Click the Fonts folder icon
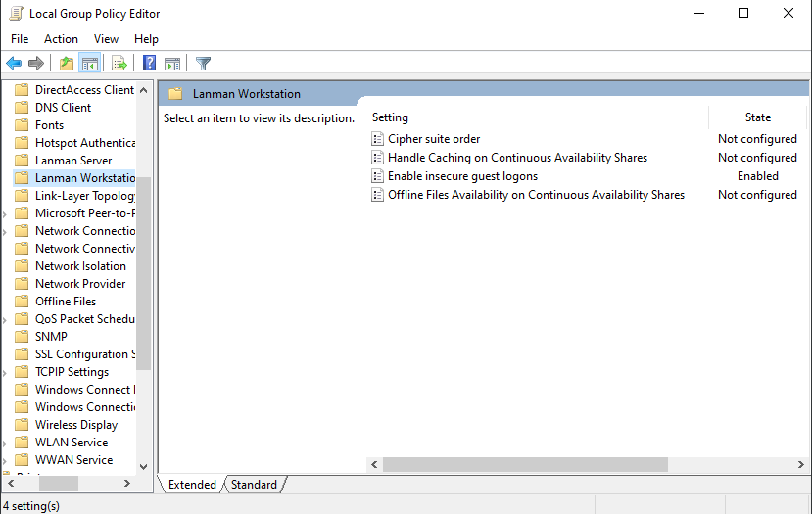Image resolution: width=812 pixels, height=514 pixels. 22,125
